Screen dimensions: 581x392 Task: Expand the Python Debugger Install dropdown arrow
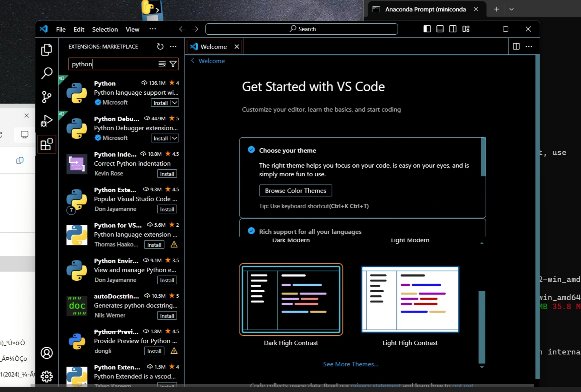[175, 138]
